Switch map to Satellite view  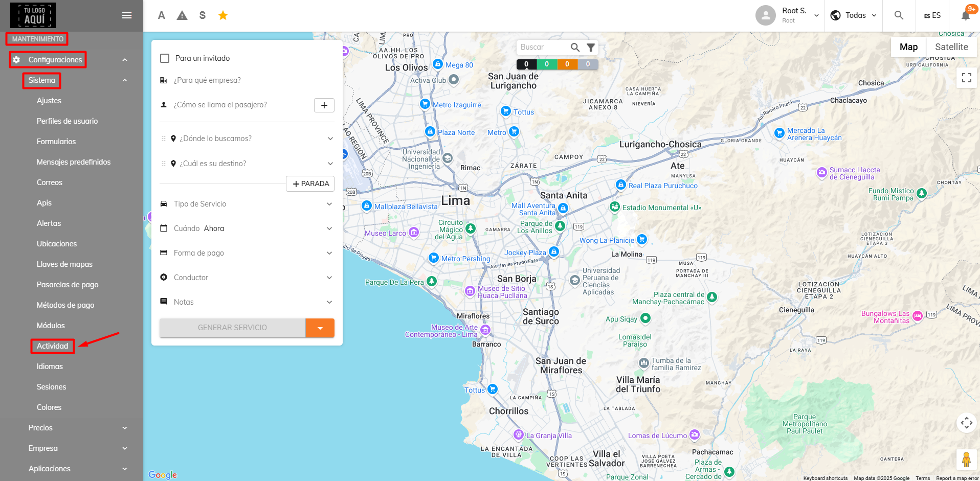(951, 47)
